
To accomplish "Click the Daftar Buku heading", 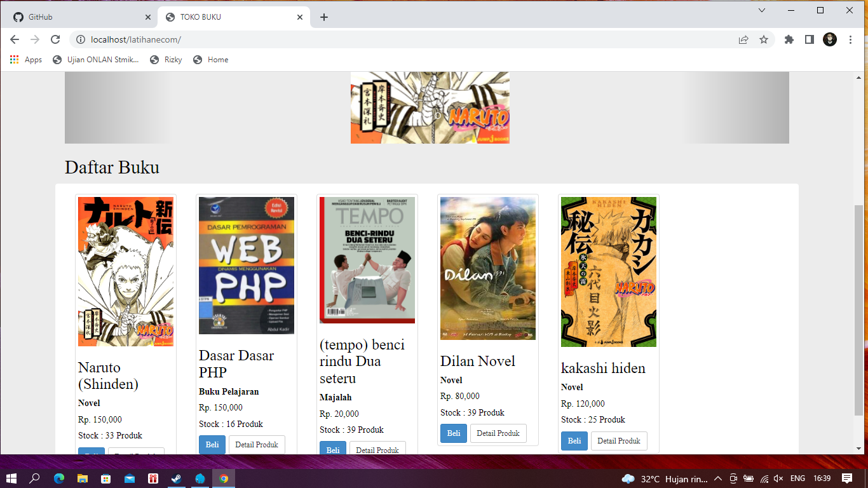I will [x=112, y=167].
